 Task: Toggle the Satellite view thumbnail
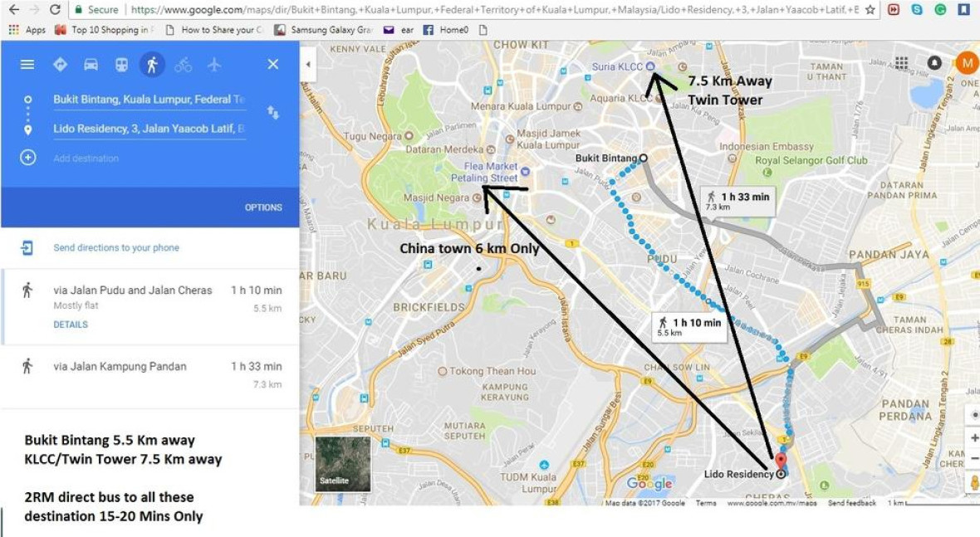pos(342,464)
